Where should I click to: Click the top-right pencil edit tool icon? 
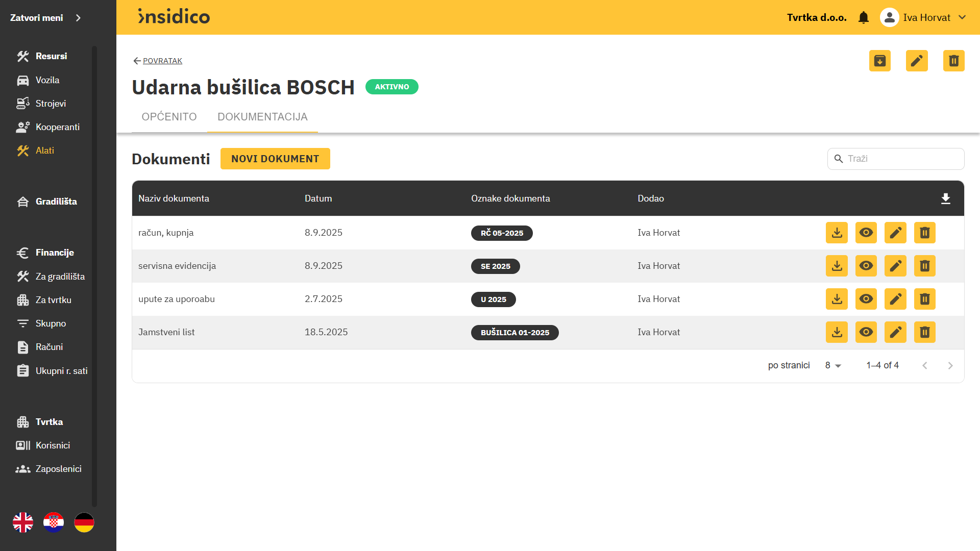(x=917, y=61)
